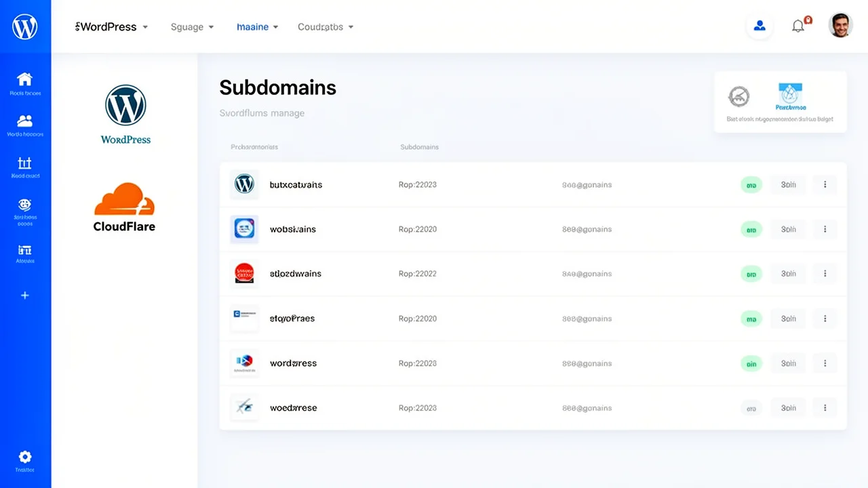Screen dimensions: 868x488
Task: Expand the WordPress dropdown in the top navigation
Action: [111, 26]
